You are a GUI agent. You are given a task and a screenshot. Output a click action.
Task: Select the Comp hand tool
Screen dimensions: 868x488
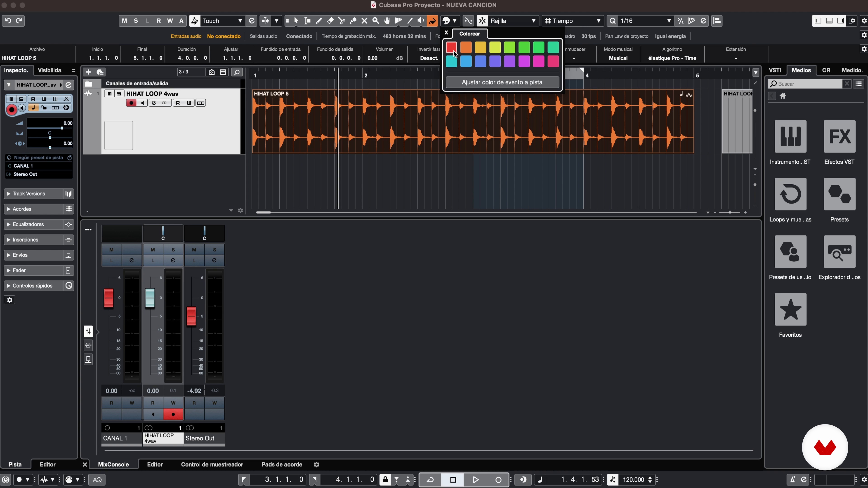click(x=387, y=21)
